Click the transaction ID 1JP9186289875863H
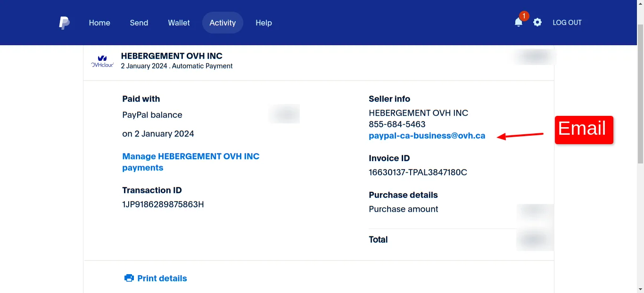The width and height of the screenshot is (644, 293). click(x=163, y=204)
